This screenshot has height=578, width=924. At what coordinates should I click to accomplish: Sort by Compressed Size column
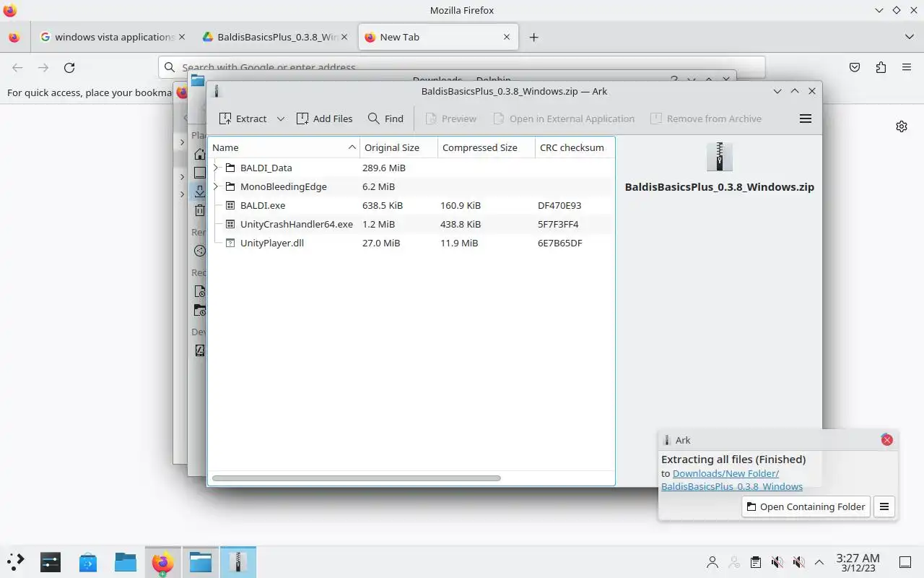point(486,147)
